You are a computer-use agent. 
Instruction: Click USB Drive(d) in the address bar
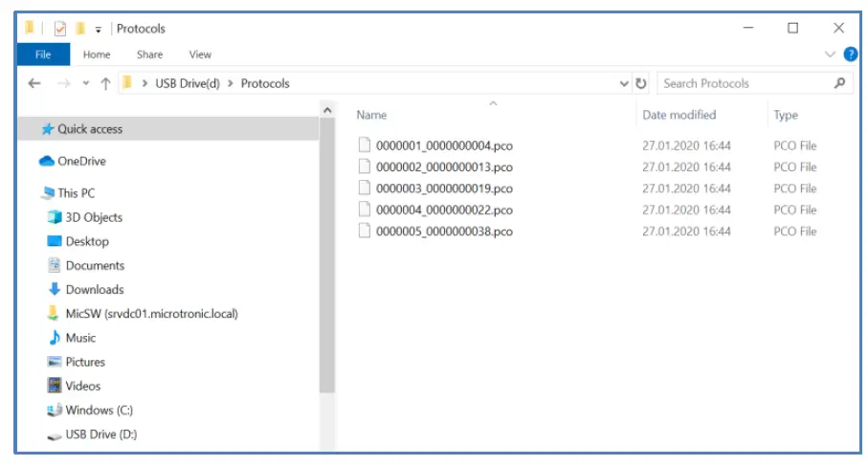188,83
